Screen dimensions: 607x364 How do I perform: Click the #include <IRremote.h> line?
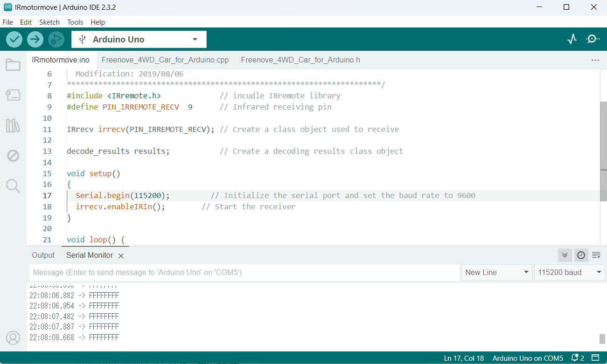[114, 96]
